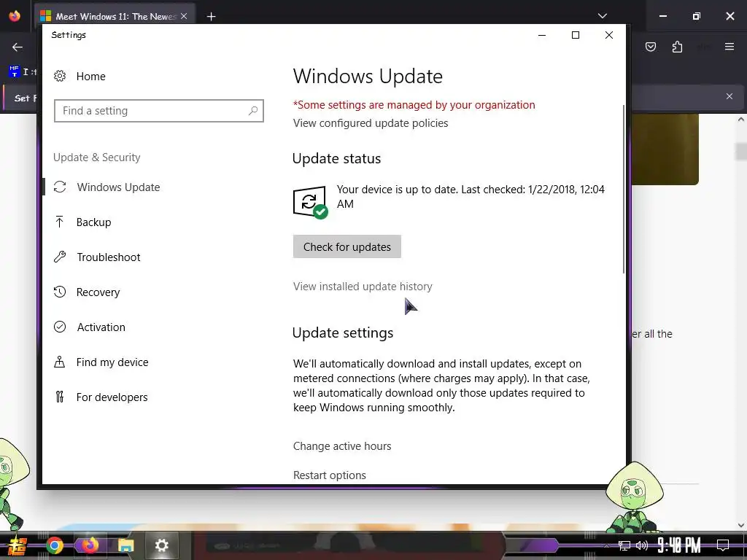This screenshot has width=747, height=560.
Task: Open View installed update history
Action: [x=363, y=286]
